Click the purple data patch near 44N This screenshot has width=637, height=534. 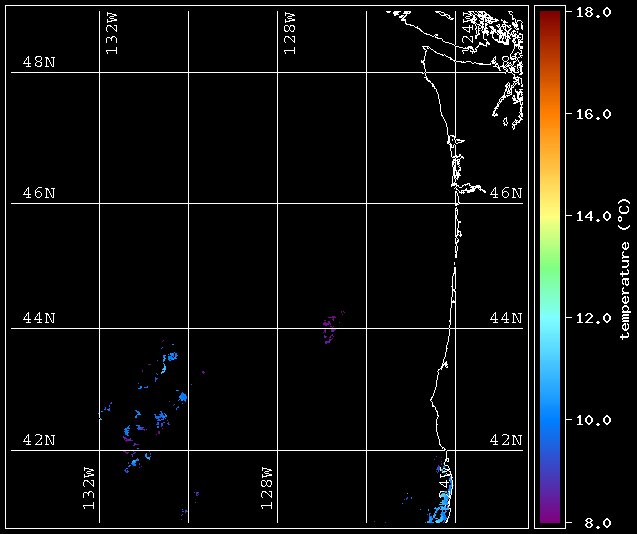click(333, 327)
